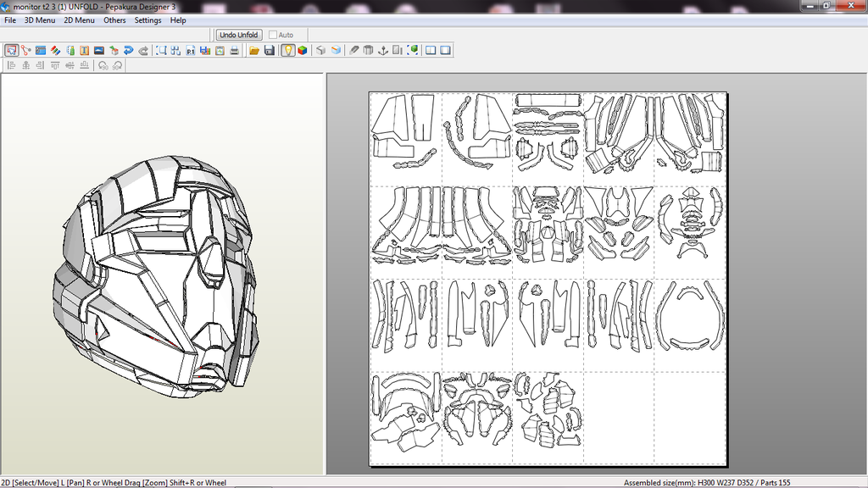Image resolution: width=868 pixels, height=488 pixels.
Task: Enable the Auto checkbox
Action: (274, 35)
